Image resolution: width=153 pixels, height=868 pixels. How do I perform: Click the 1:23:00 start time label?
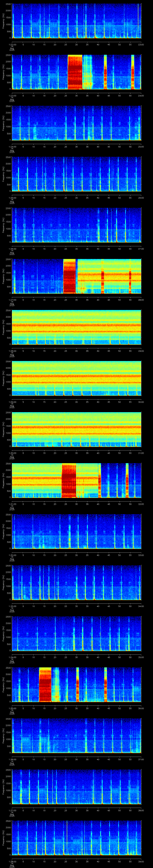[12, 96]
